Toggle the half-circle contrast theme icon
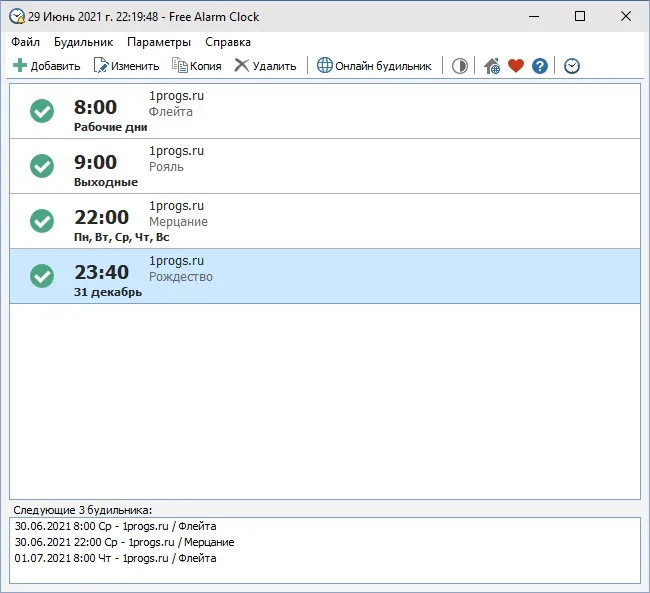650x593 pixels. tap(459, 66)
